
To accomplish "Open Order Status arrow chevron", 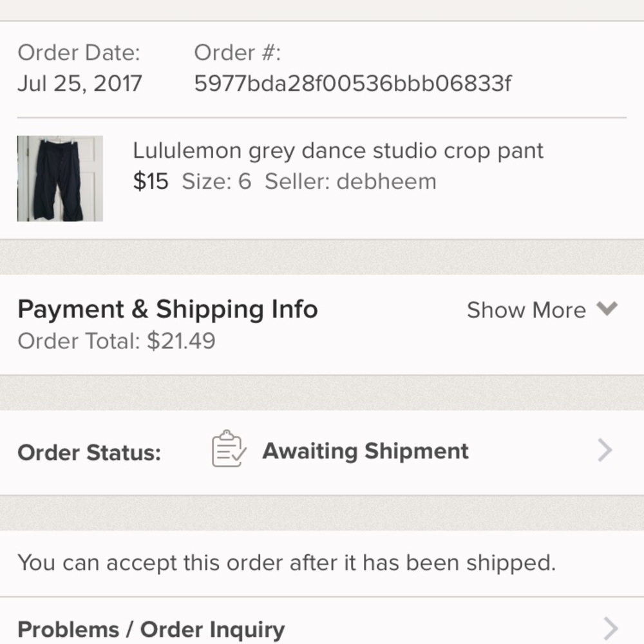I will click(604, 451).
